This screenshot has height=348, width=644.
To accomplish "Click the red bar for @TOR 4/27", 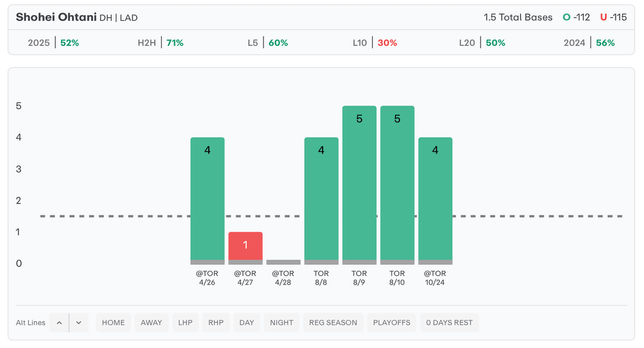I will (245, 246).
